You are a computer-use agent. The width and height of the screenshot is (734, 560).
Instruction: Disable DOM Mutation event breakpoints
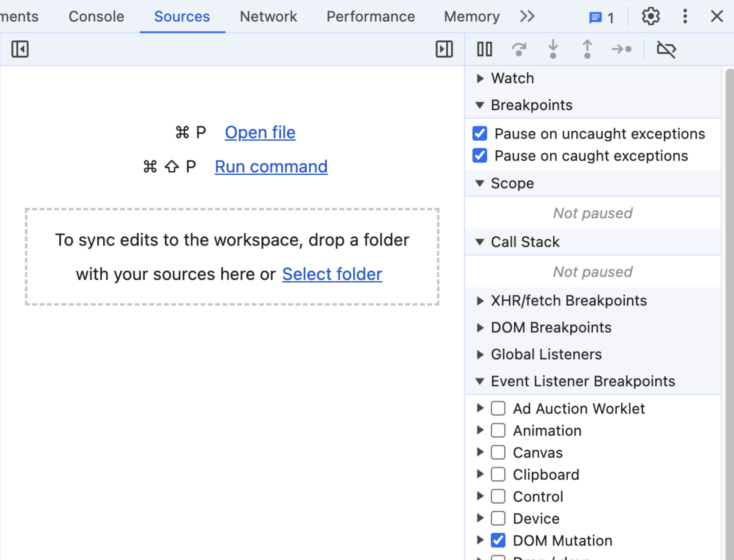point(498,540)
